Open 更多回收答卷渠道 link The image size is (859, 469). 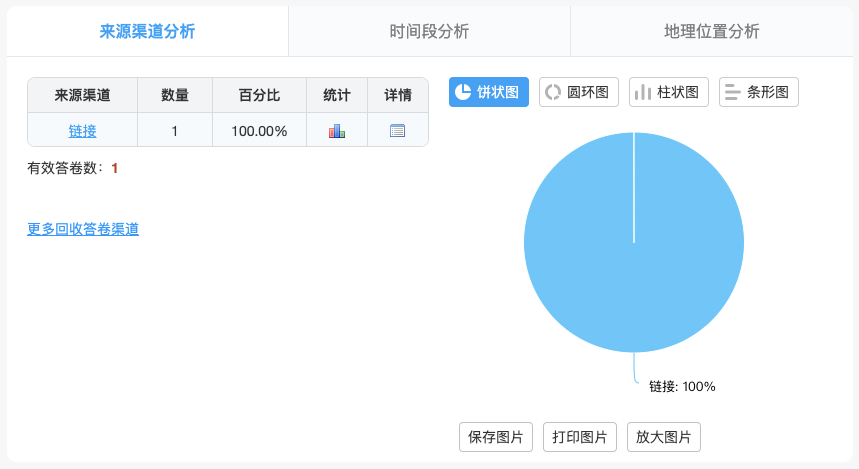coord(83,229)
